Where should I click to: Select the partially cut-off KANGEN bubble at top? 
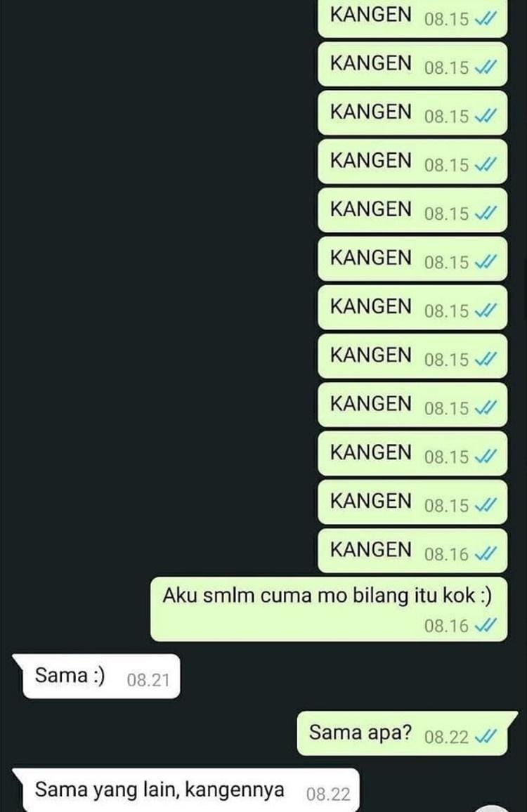point(412,19)
